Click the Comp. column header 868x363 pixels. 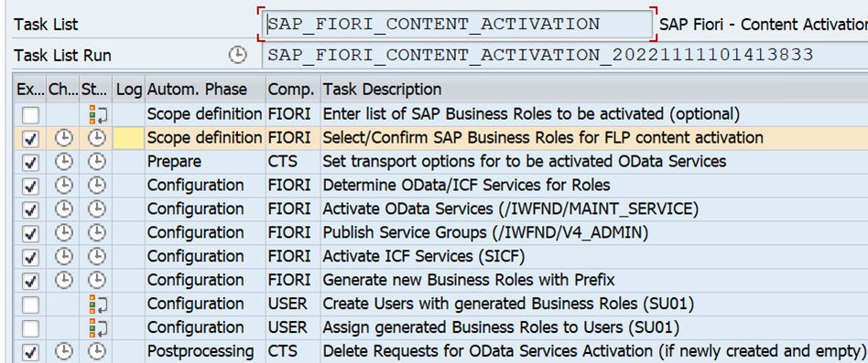tap(290, 89)
